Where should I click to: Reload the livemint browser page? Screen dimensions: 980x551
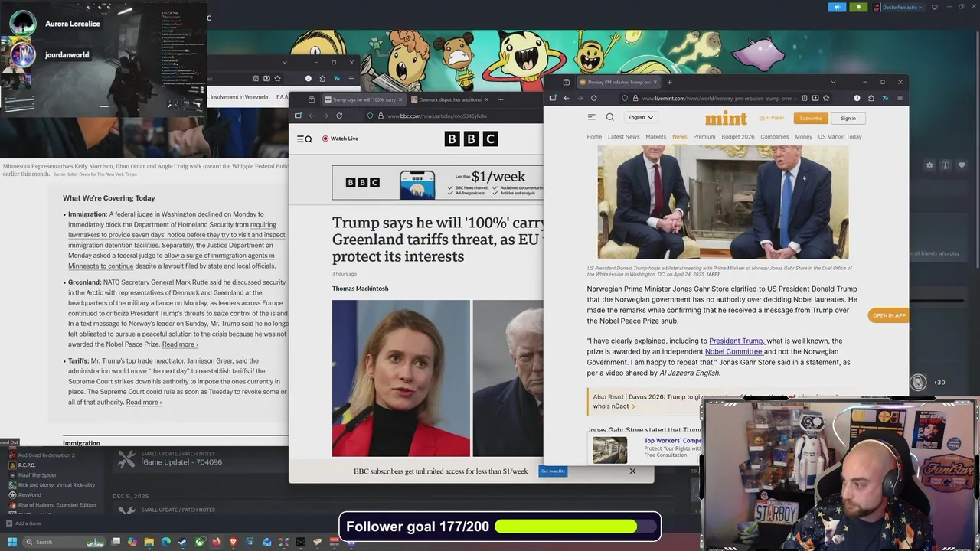(593, 98)
